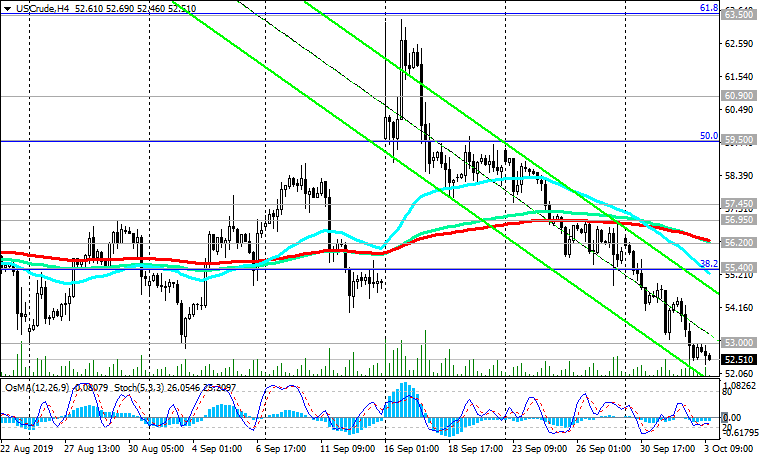Click the low price value 52.460
Viewport: 760px width, 459px height.
(x=152, y=8)
